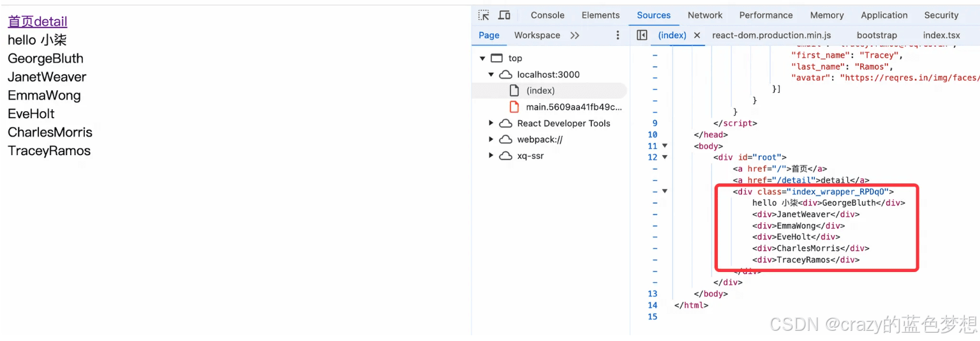
Task: Click the 首页 link on the page
Action: [20, 22]
